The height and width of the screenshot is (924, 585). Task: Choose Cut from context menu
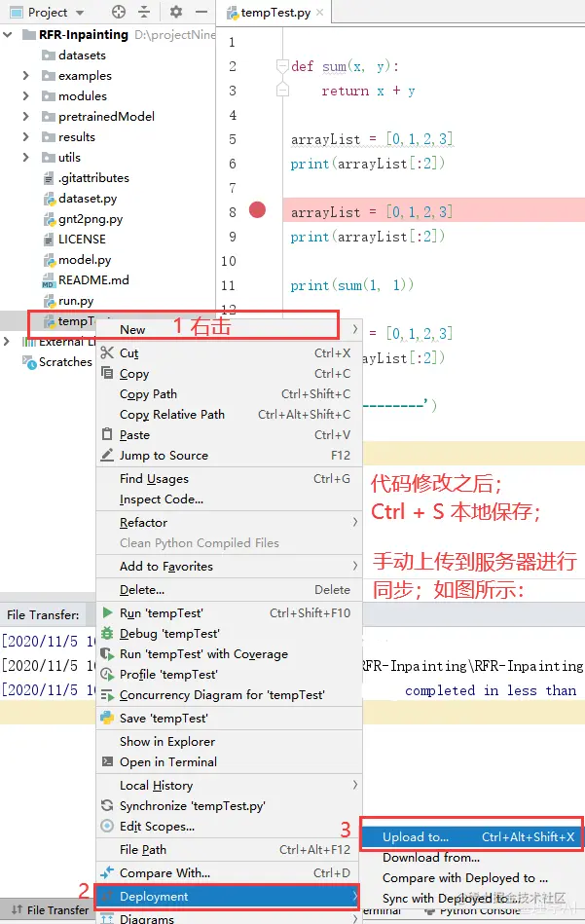tap(229, 353)
